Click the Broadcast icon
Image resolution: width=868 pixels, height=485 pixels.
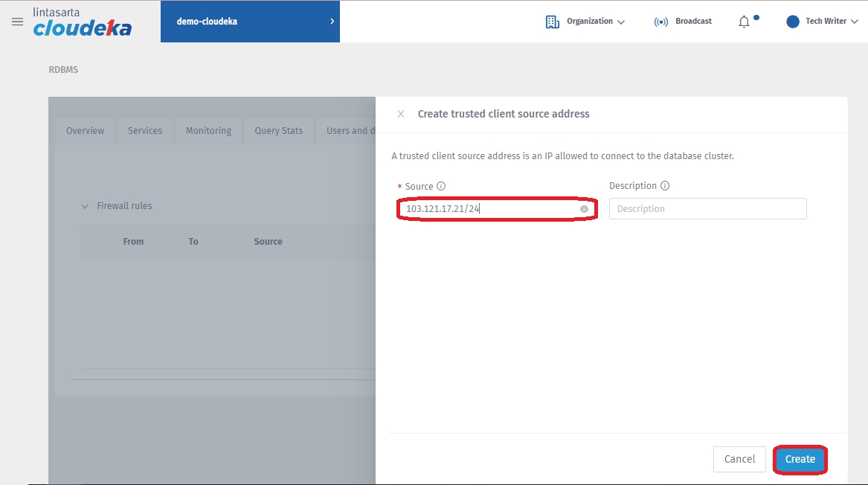(x=660, y=22)
